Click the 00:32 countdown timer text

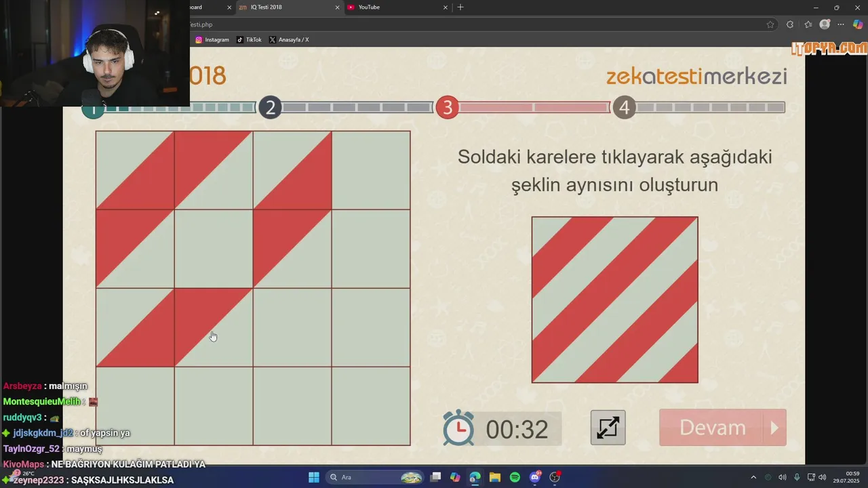517,429
